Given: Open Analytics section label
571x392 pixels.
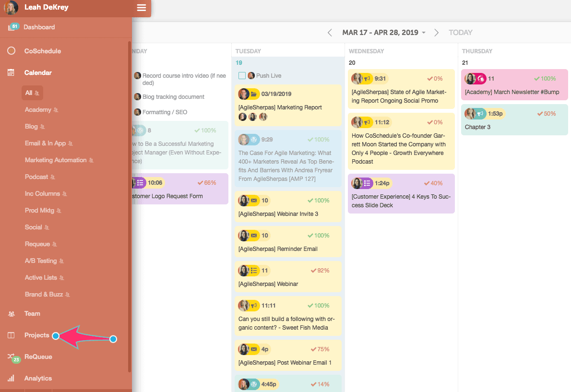Looking at the screenshot, I should tap(38, 378).
